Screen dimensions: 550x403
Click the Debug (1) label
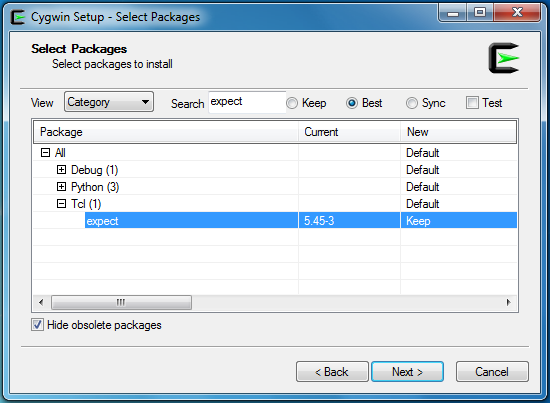95,170
